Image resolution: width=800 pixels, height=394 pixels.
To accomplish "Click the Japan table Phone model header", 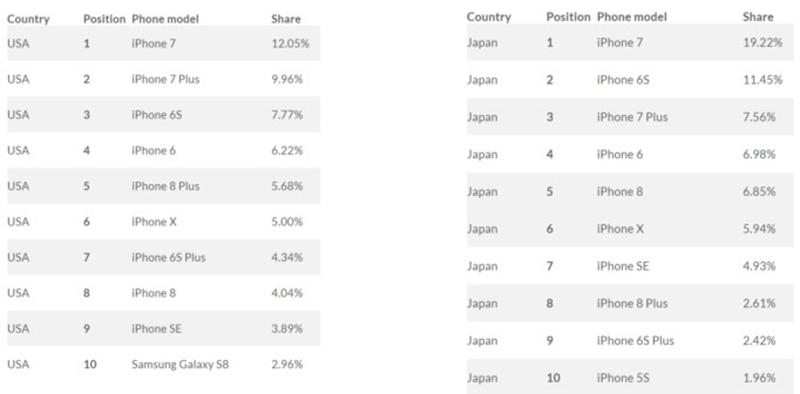I will tap(632, 17).
